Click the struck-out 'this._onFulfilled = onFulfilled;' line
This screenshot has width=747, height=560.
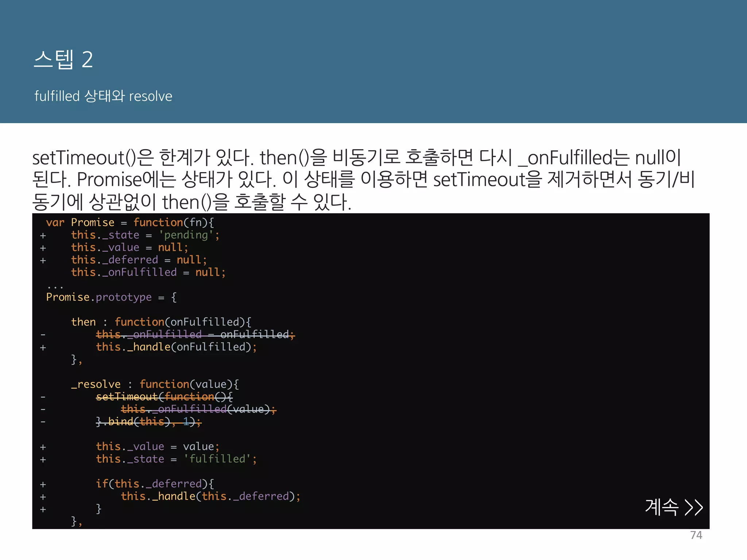tap(195, 334)
